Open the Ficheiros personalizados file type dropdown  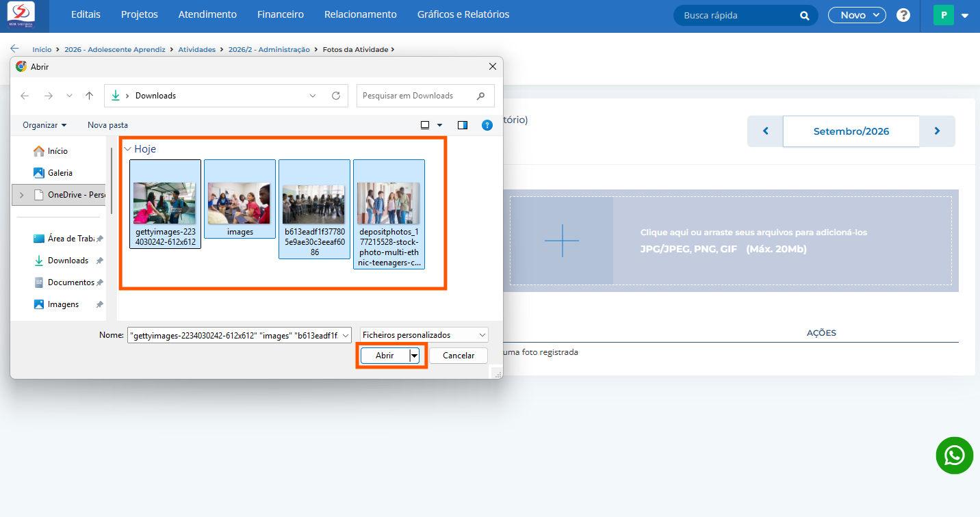point(424,335)
